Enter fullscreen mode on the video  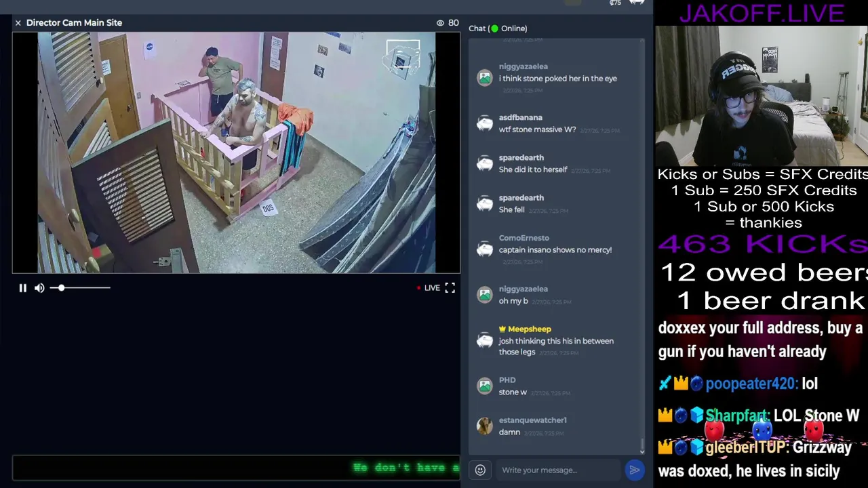[x=450, y=288]
